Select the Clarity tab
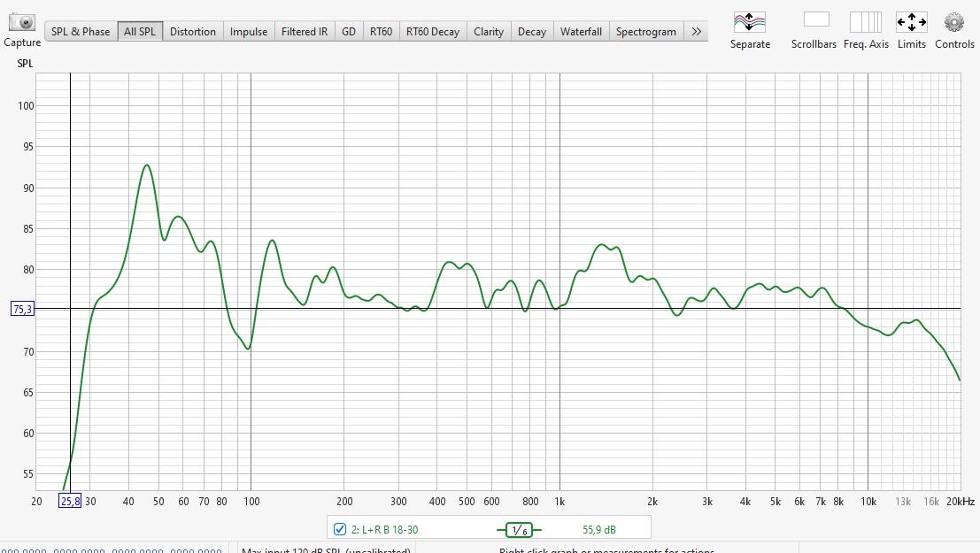Screen dimensions: 980x553 tap(489, 31)
